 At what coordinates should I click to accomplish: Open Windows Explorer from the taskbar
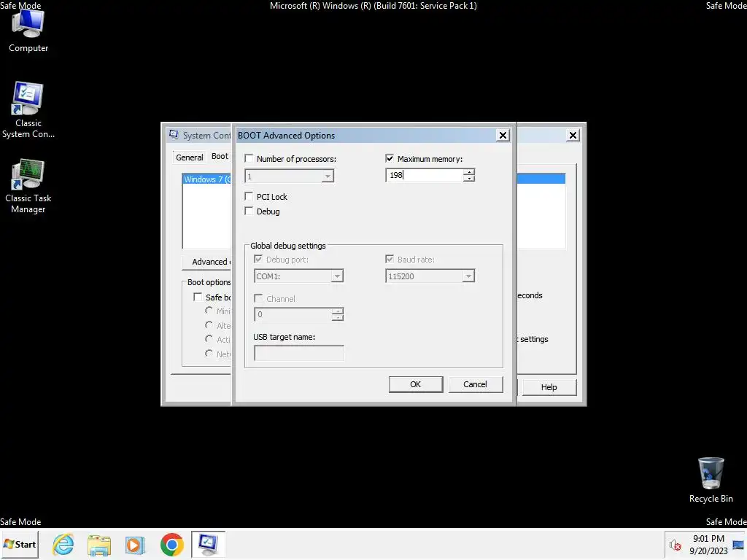click(99, 544)
